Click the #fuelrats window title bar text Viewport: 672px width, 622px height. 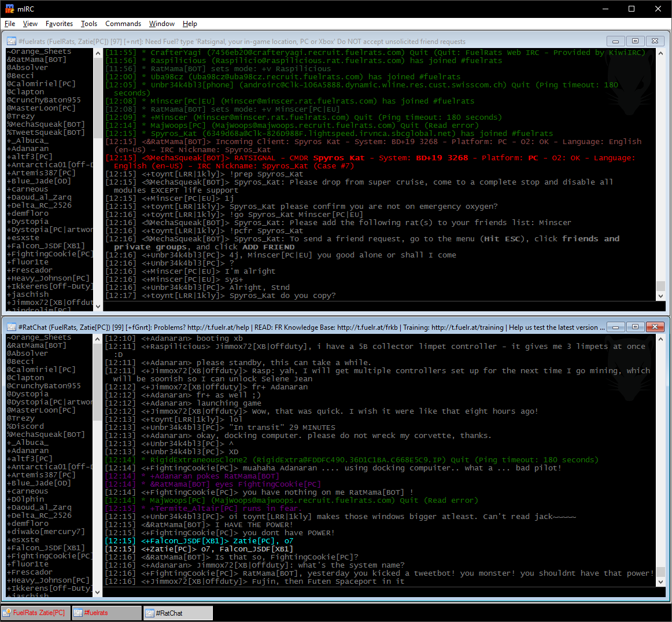coord(242,41)
